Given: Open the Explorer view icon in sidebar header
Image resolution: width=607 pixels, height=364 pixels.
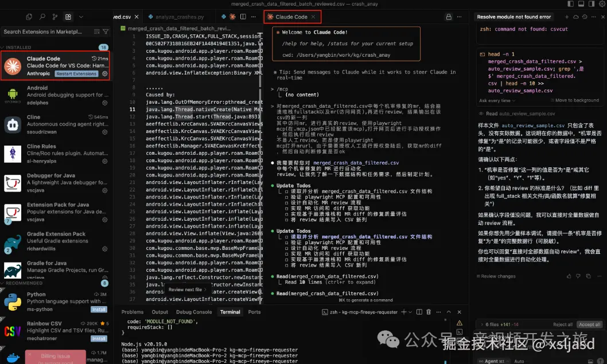Looking at the screenshot, I should [29, 17].
